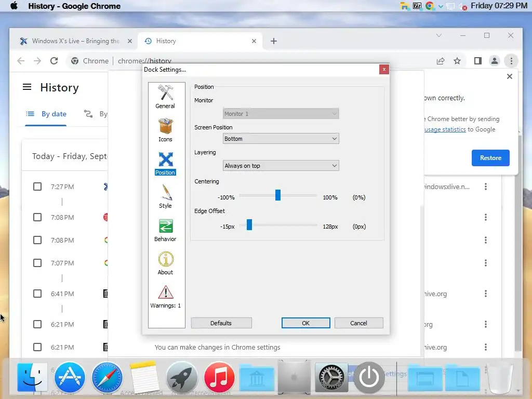
Task: Select the Position section icon
Action: (x=165, y=164)
